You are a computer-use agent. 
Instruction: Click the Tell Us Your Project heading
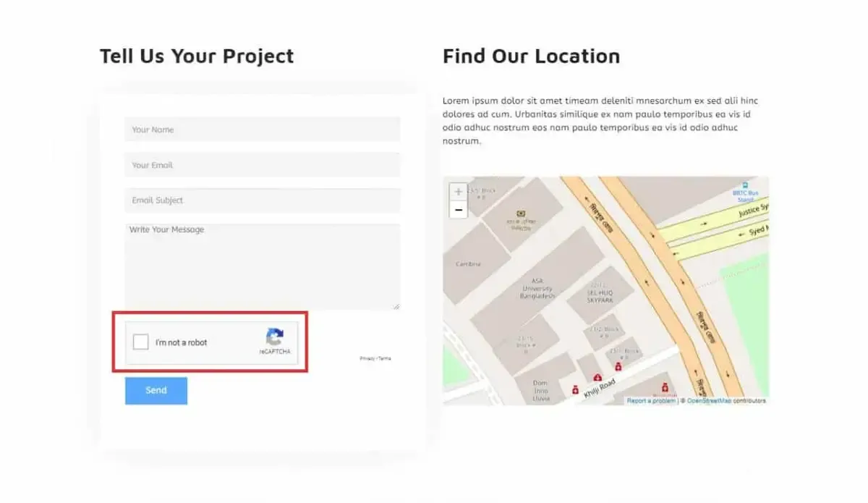pyautogui.click(x=197, y=56)
